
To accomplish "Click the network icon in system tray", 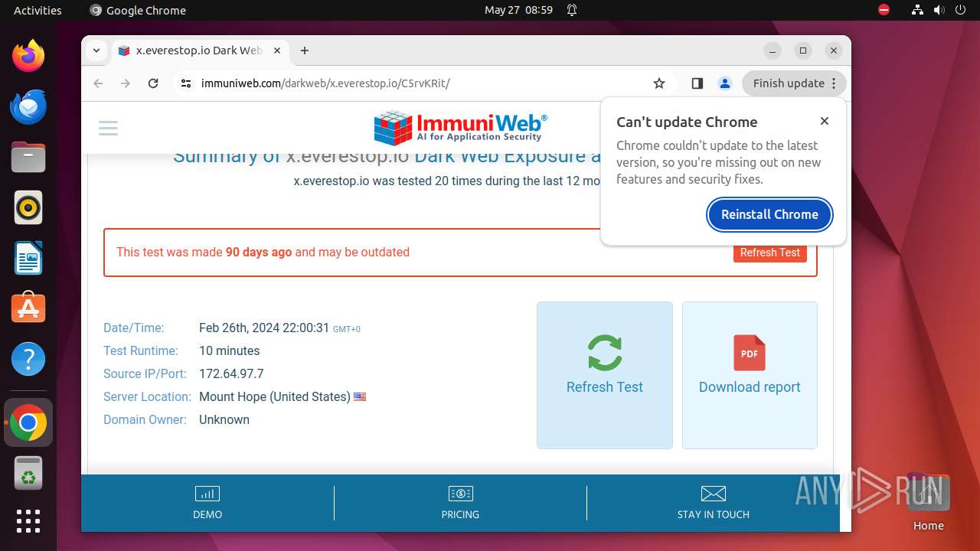I will [917, 10].
